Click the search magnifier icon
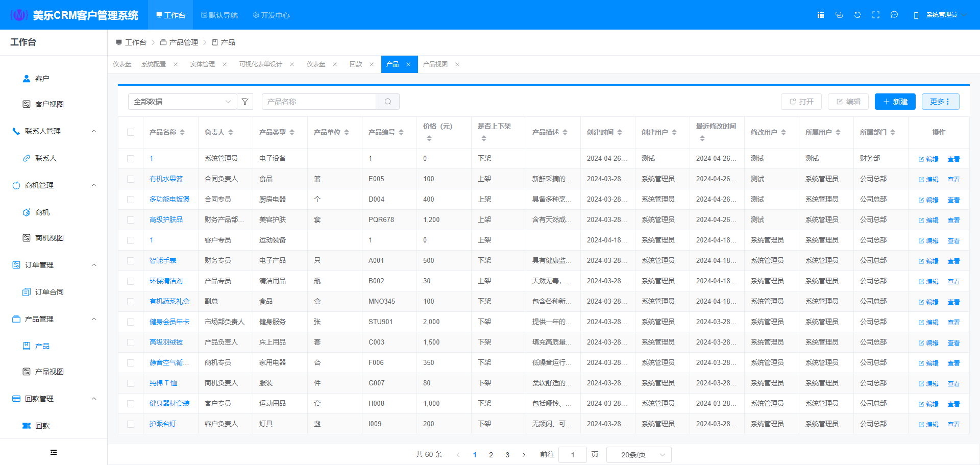Screen dimensions: 980x465 [388, 102]
